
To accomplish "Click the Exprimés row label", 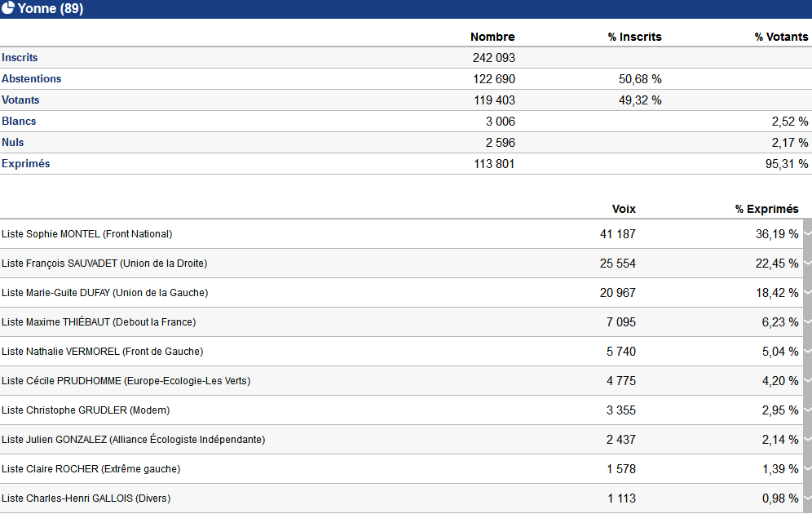I will pyautogui.click(x=26, y=164).
